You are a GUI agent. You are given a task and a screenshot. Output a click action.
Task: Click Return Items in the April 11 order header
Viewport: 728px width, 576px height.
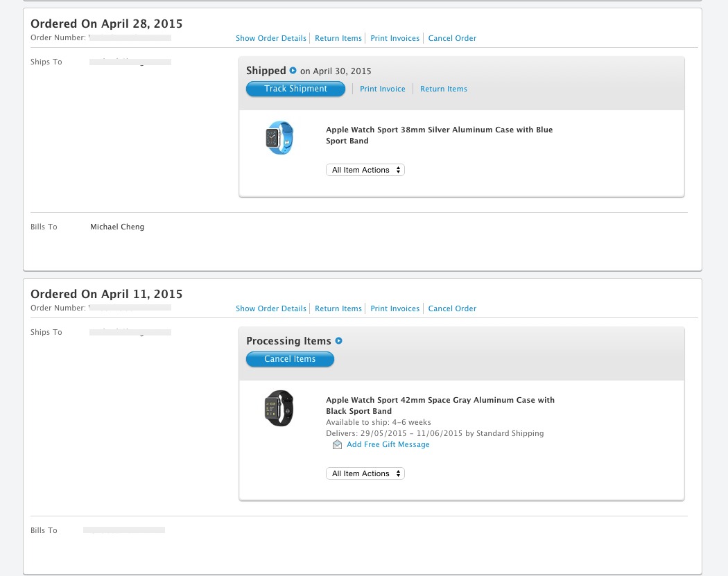pos(338,308)
